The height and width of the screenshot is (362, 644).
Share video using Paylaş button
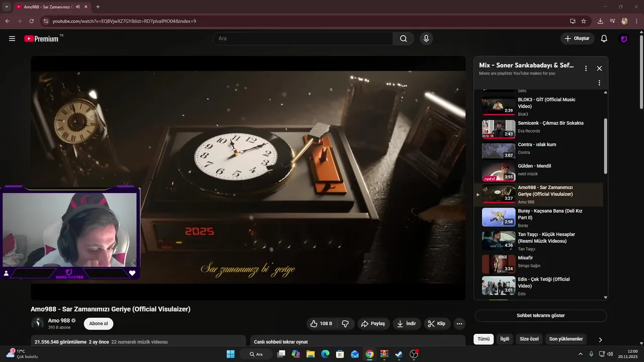373,324
